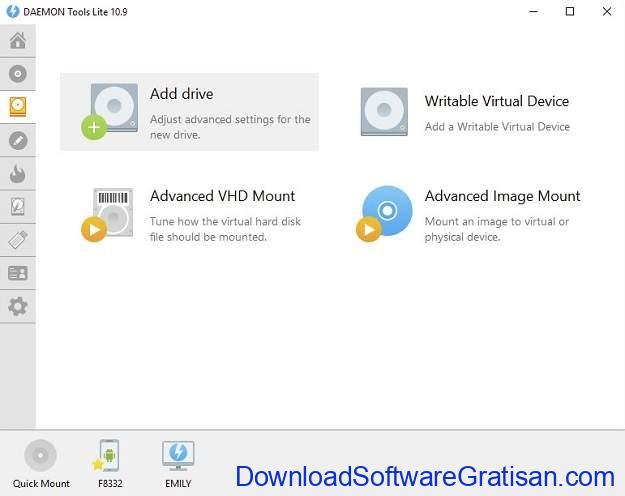Screen dimensions: 625x496
Task: Open the Disc Burn flame section
Action: [x=18, y=173]
